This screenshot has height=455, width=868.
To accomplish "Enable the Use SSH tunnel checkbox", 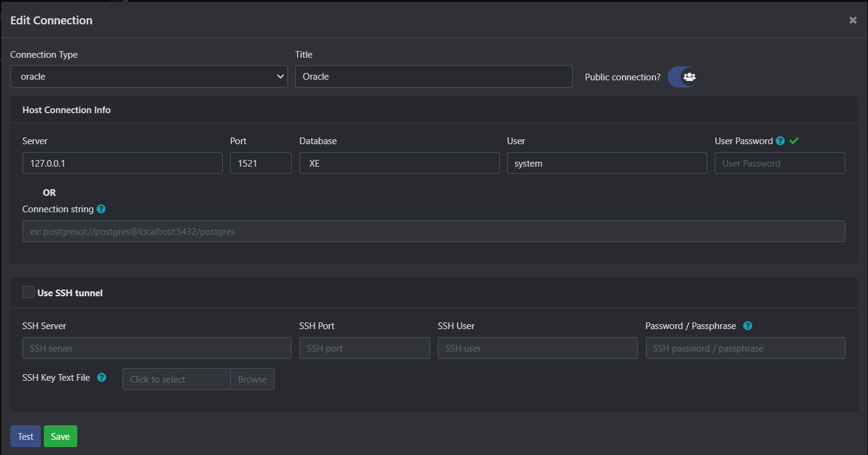I will coord(29,292).
